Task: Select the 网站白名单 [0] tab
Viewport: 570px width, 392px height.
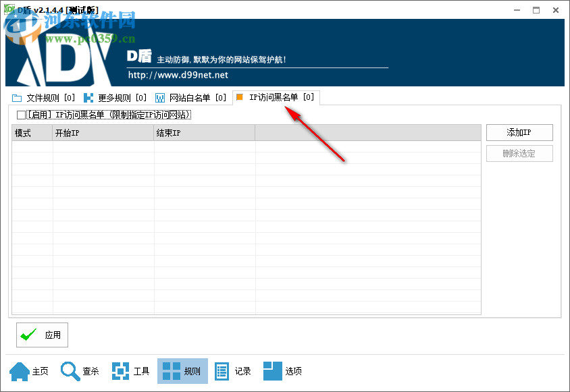Action: pyautogui.click(x=191, y=98)
